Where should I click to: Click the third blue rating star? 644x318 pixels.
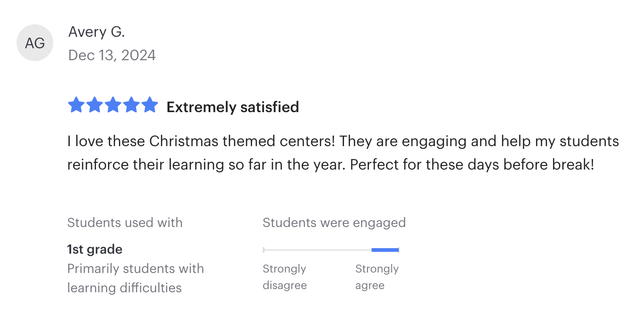tap(113, 105)
